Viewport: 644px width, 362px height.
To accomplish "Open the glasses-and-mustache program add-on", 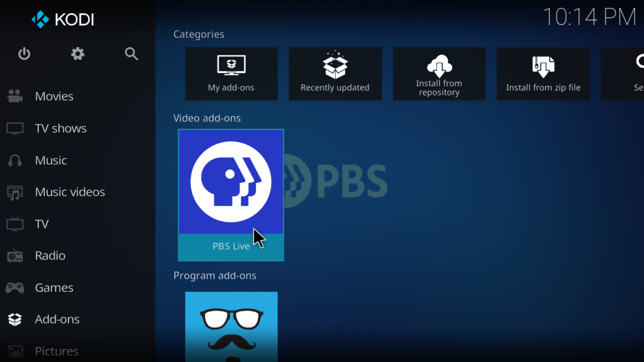I will click(231, 326).
